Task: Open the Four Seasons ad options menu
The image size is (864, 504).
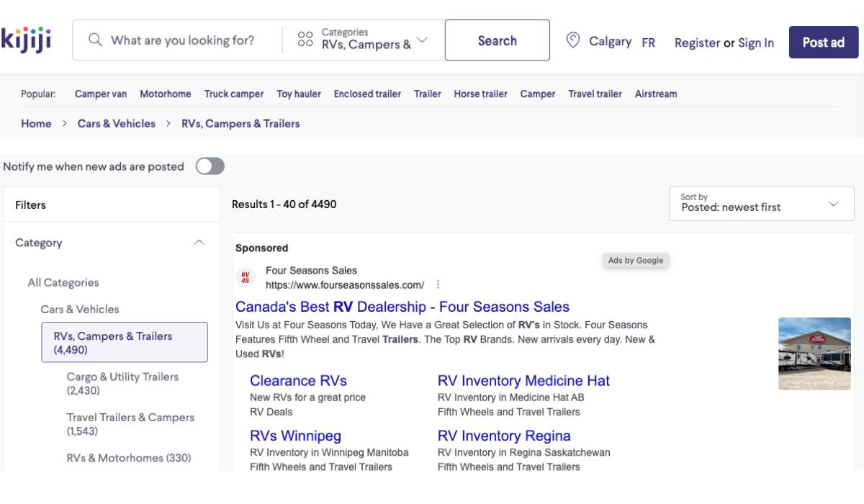Action: pyautogui.click(x=438, y=284)
